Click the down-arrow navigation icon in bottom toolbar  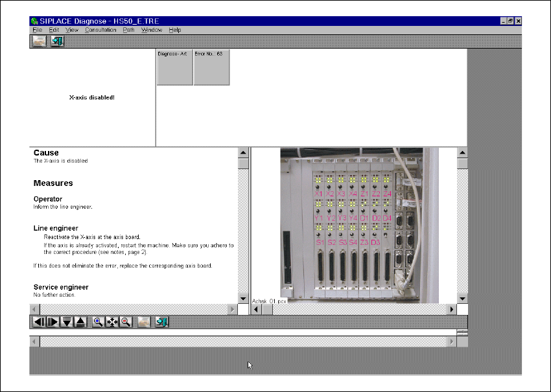(67, 322)
